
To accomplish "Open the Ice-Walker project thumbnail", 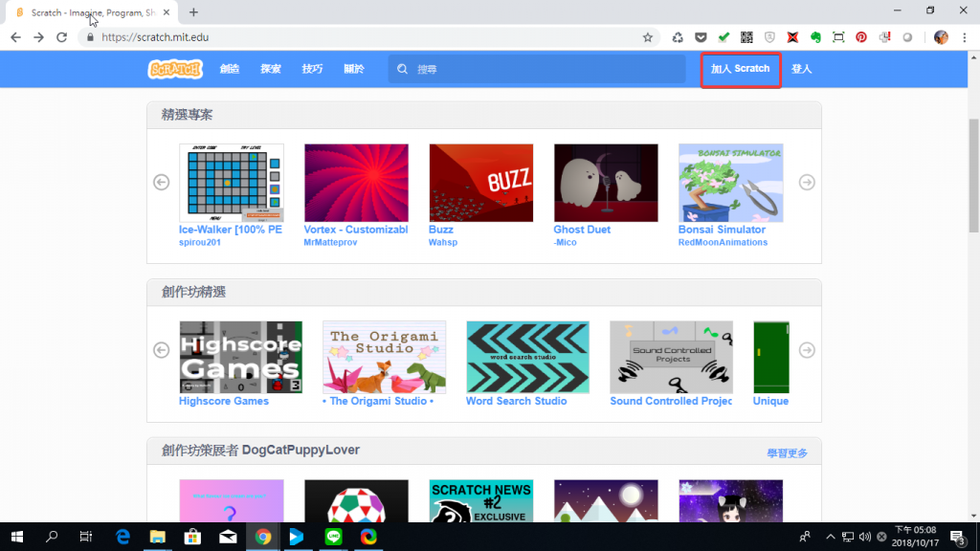I will [232, 183].
